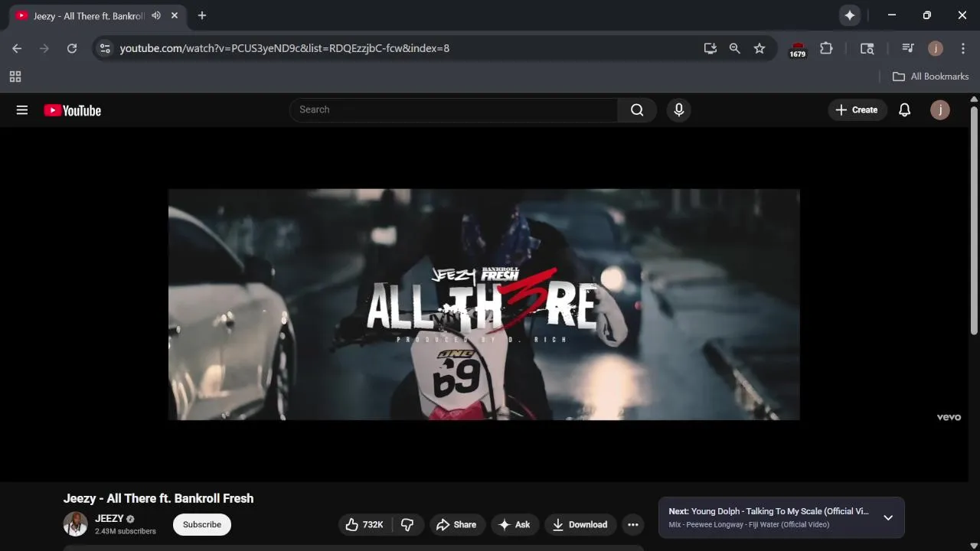Reload the current page
The height and width of the screenshot is (551, 980).
tap(72, 48)
